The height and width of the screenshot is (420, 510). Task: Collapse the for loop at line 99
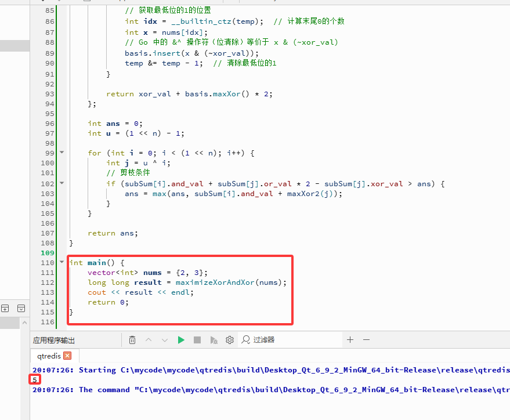62,152
